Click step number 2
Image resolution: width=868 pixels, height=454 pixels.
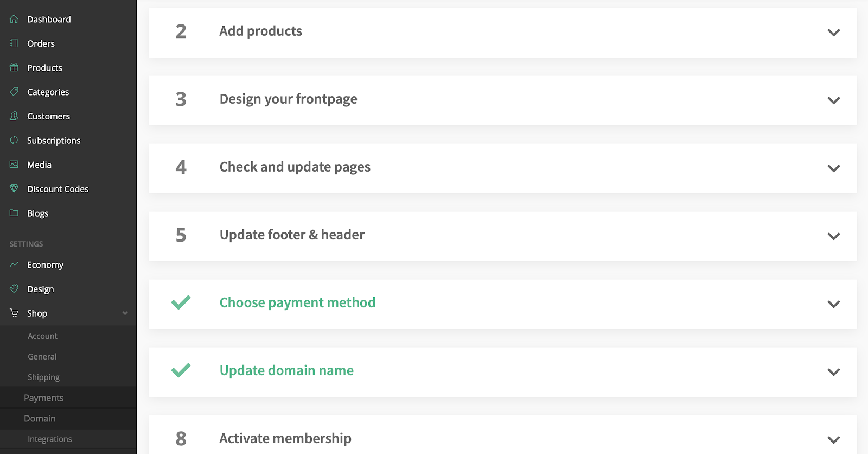[181, 31]
